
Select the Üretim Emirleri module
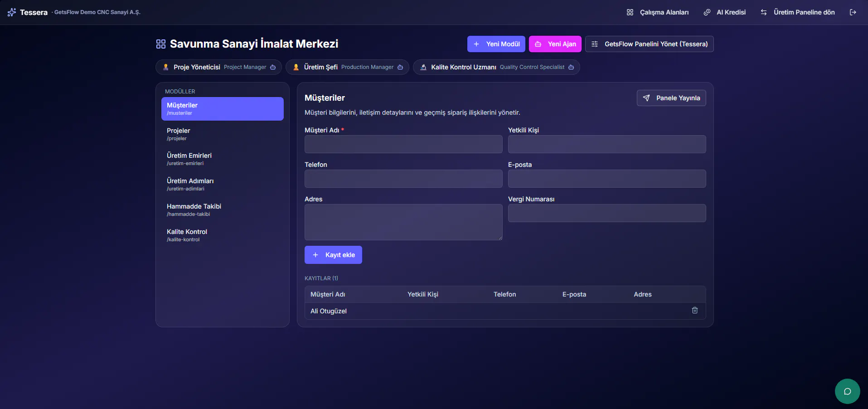pyautogui.click(x=223, y=159)
